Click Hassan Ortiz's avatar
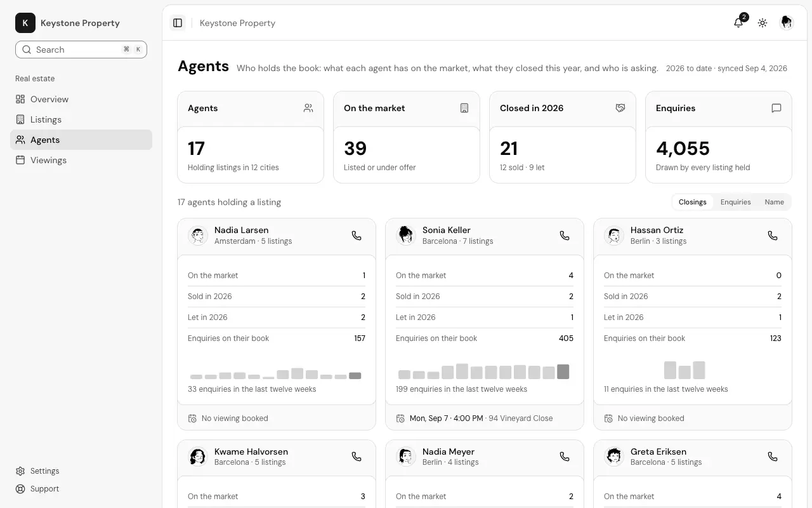This screenshot has width=812, height=508. (x=614, y=236)
